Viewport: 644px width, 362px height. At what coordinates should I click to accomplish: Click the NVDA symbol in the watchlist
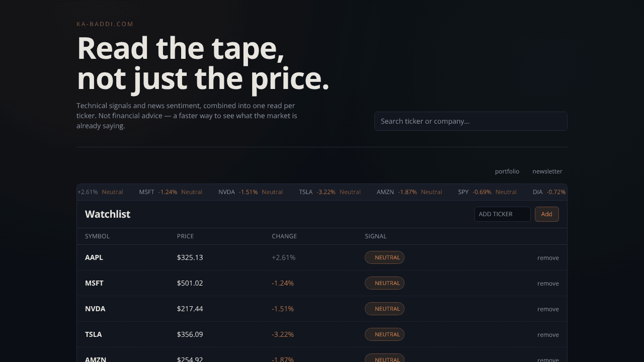(x=95, y=309)
